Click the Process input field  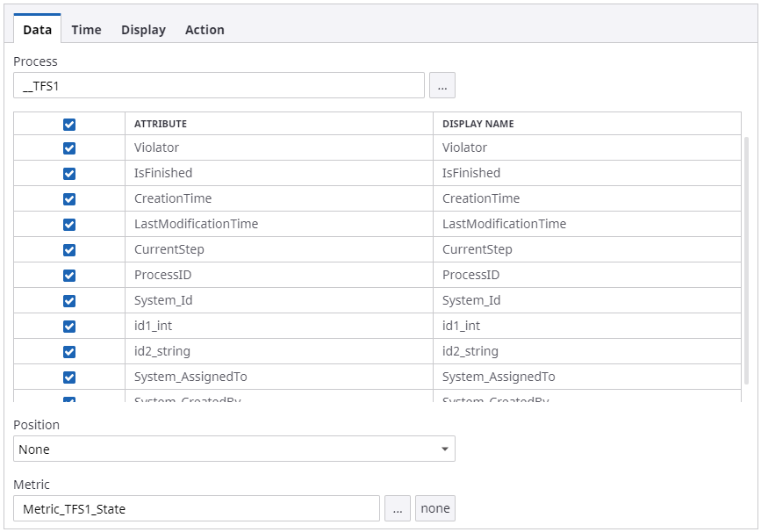(x=219, y=85)
